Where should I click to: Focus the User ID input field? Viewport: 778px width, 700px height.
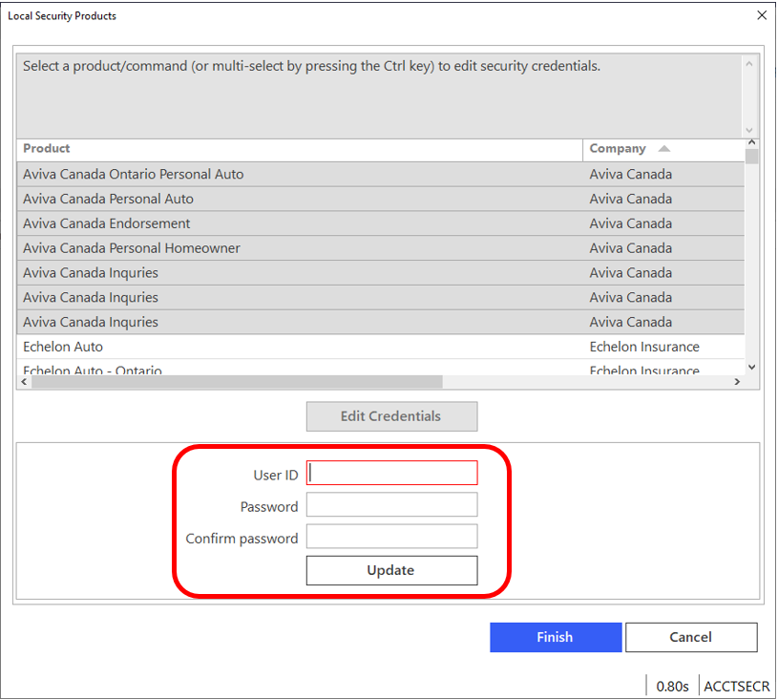(x=391, y=473)
